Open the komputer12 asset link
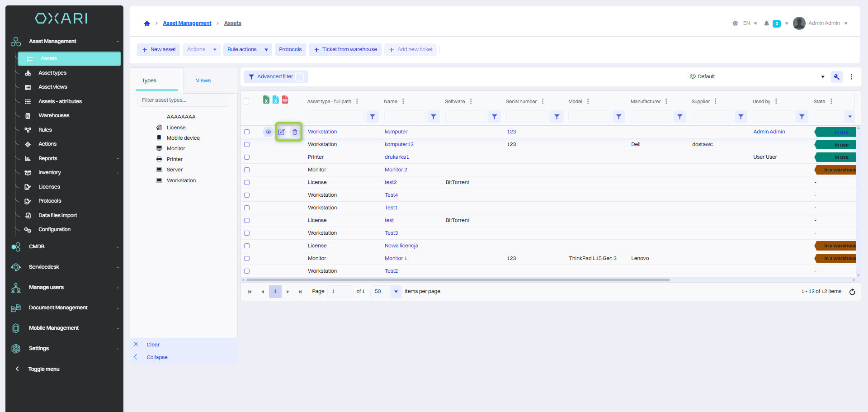Screen dimensions: 868x412 tap(399, 145)
